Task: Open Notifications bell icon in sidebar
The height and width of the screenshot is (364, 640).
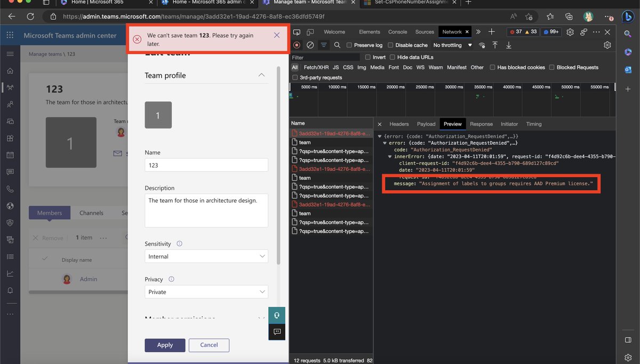Action: coord(10,290)
